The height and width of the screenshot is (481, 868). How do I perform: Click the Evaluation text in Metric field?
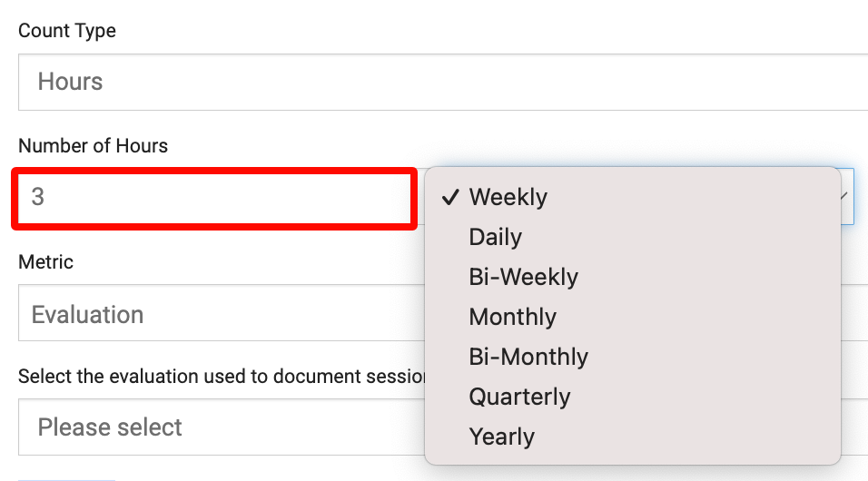87,314
